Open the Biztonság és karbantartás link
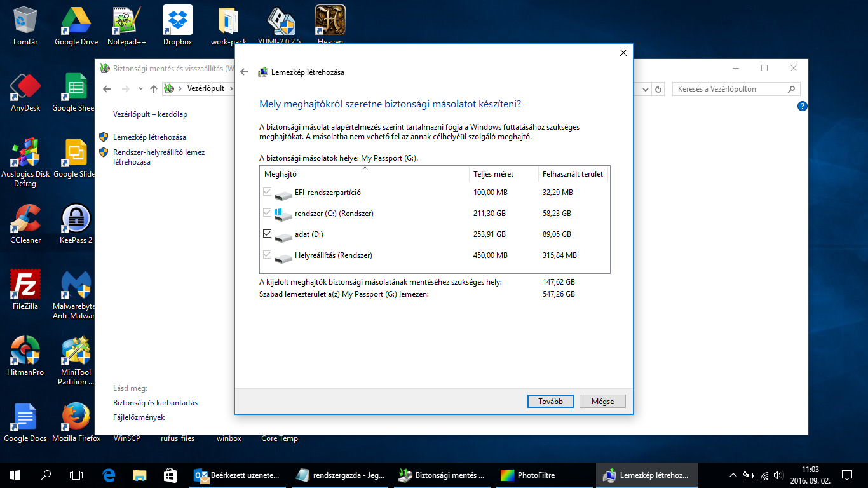This screenshot has width=868, height=488. [x=155, y=403]
